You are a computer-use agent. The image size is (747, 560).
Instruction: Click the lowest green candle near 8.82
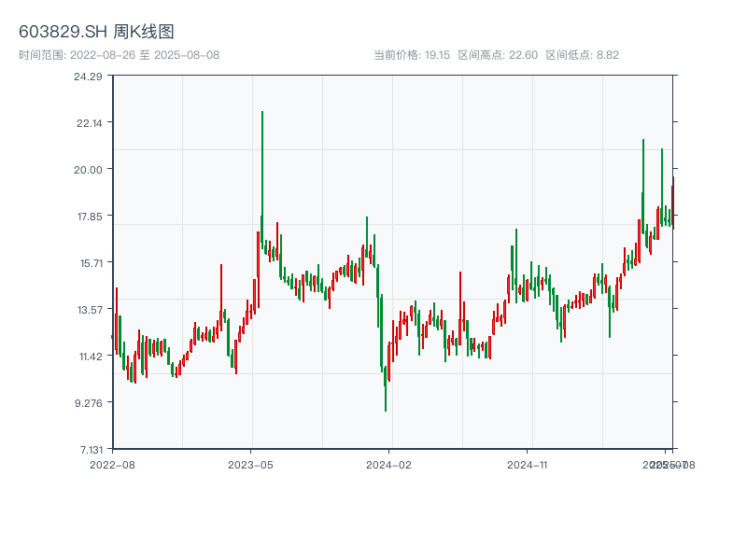tap(386, 388)
